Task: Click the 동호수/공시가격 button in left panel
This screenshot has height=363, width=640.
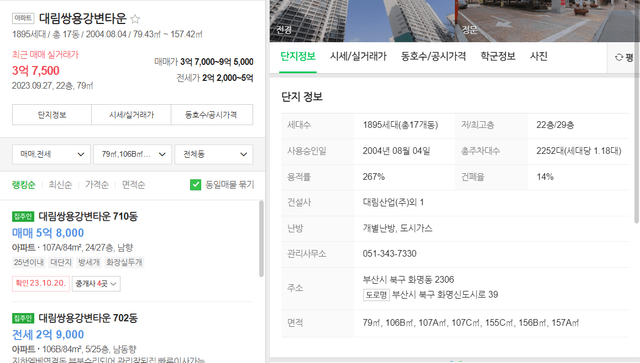Action: click(x=212, y=115)
